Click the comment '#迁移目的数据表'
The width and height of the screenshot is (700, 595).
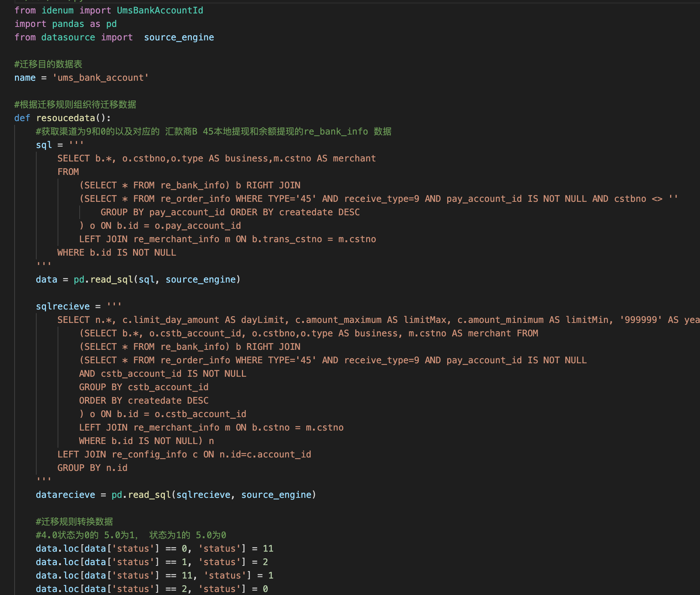pos(48,64)
